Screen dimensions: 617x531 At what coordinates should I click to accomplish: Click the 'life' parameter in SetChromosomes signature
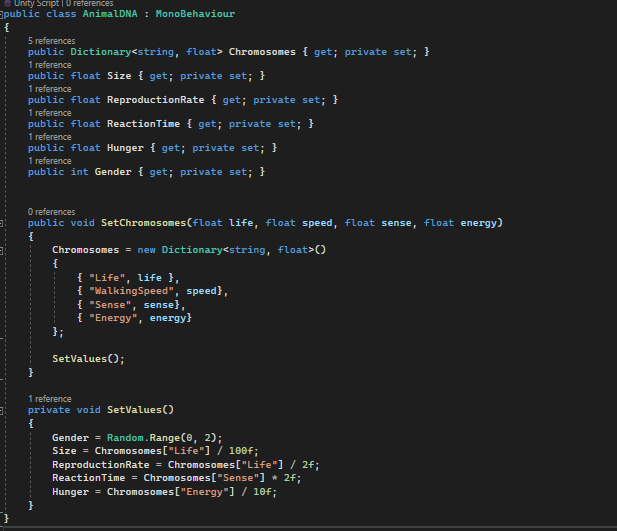coord(241,223)
